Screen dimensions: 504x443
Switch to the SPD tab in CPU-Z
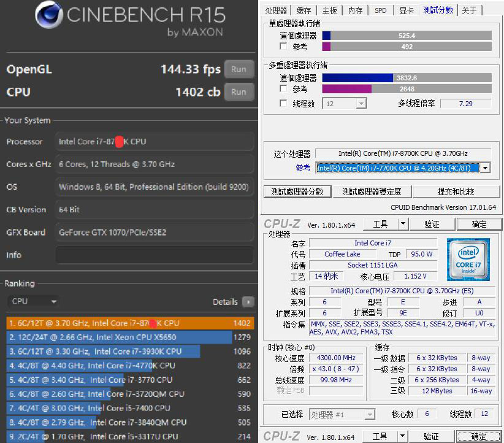pos(381,10)
